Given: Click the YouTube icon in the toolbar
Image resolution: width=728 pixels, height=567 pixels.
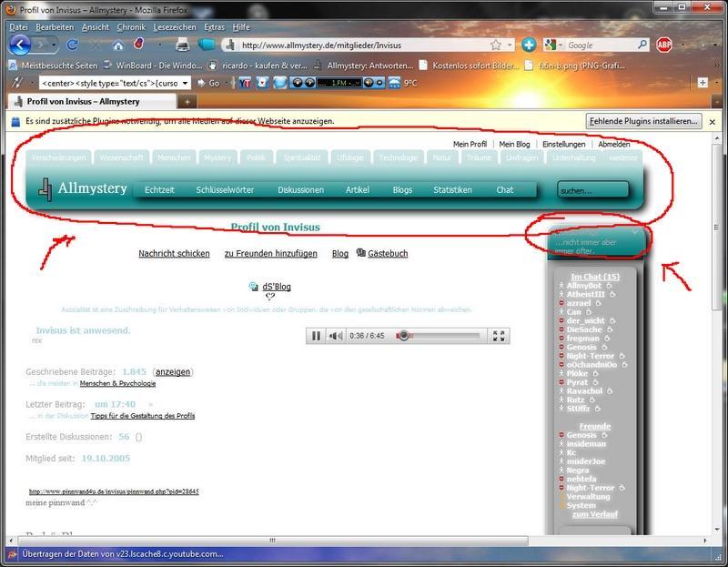Looking at the screenshot, I should click(245, 83).
